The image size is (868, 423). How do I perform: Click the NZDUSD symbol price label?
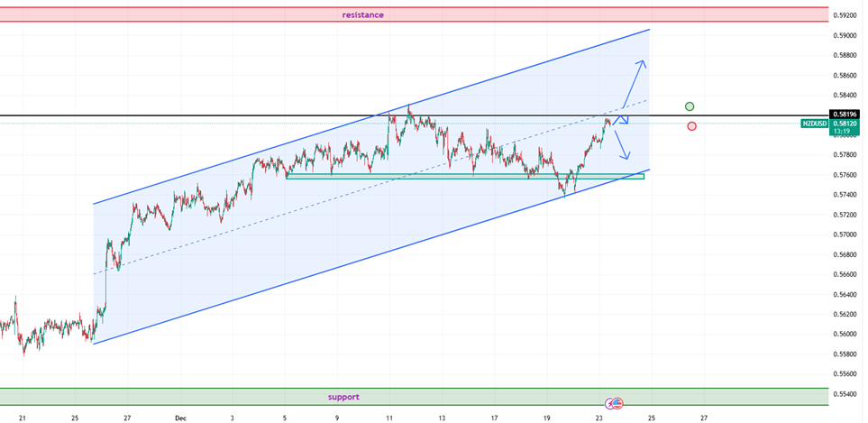[x=814, y=124]
